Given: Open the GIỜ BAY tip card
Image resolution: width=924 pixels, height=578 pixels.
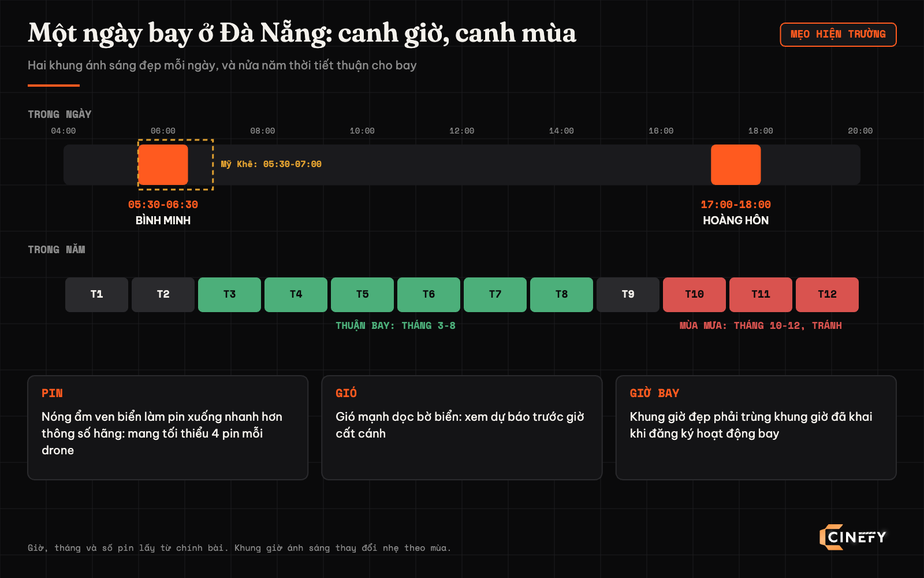Looking at the screenshot, I should coord(756,428).
